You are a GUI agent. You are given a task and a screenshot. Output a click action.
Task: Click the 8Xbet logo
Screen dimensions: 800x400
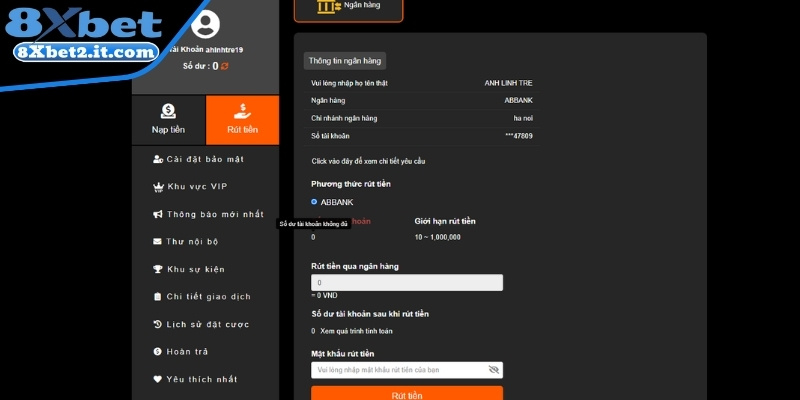[83, 23]
